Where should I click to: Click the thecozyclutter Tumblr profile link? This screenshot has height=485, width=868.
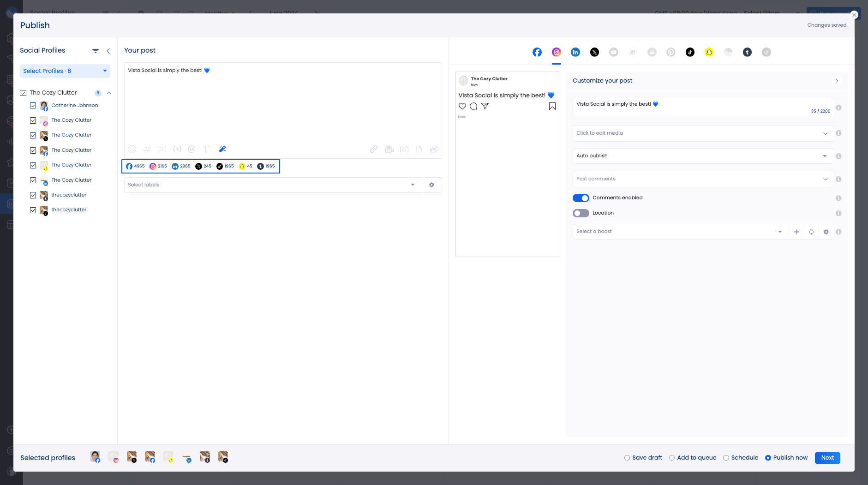pos(69,195)
